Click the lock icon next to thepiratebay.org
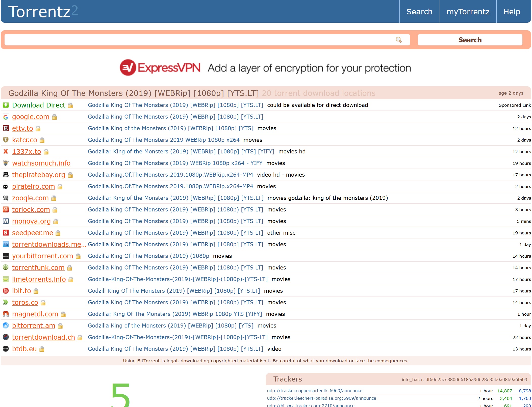This screenshot has height=407, width=532. click(x=70, y=175)
